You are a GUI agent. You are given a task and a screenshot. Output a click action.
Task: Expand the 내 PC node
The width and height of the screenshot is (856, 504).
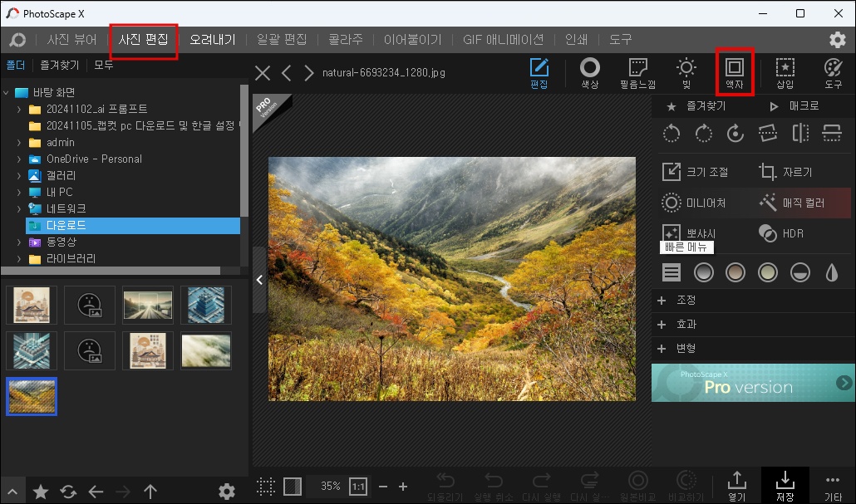tap(19, 192)
